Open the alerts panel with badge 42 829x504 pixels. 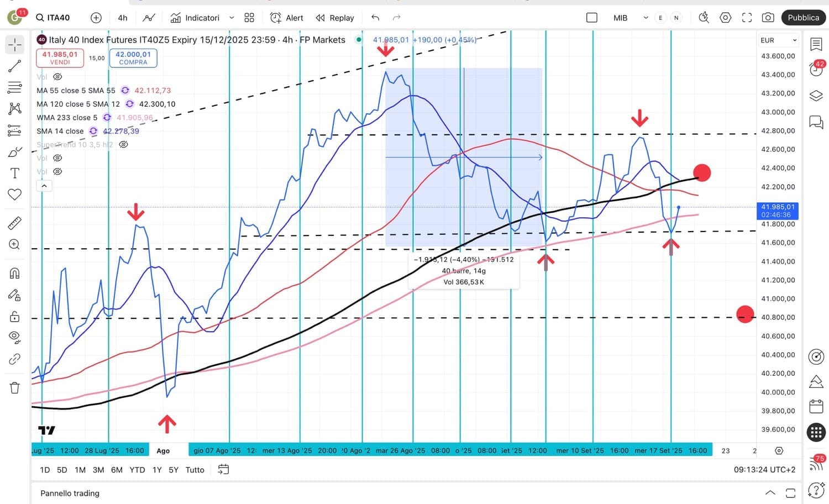coord(816,69)
